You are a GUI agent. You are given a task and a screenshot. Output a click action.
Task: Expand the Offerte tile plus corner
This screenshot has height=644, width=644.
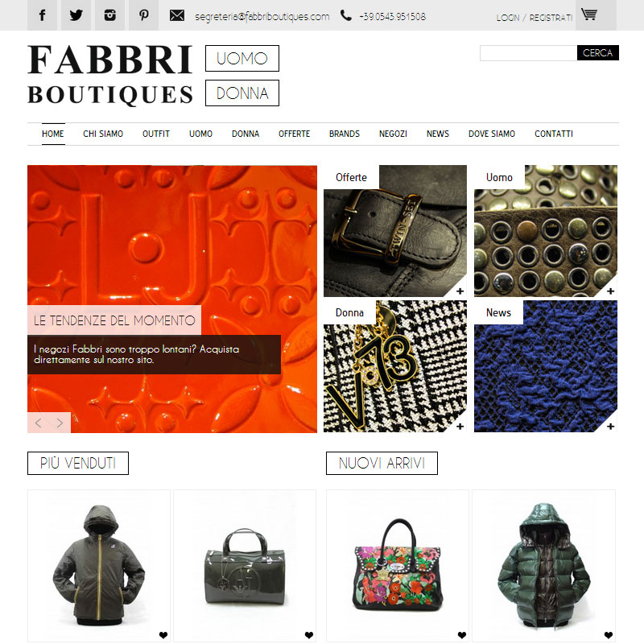(x=460, y=291)
